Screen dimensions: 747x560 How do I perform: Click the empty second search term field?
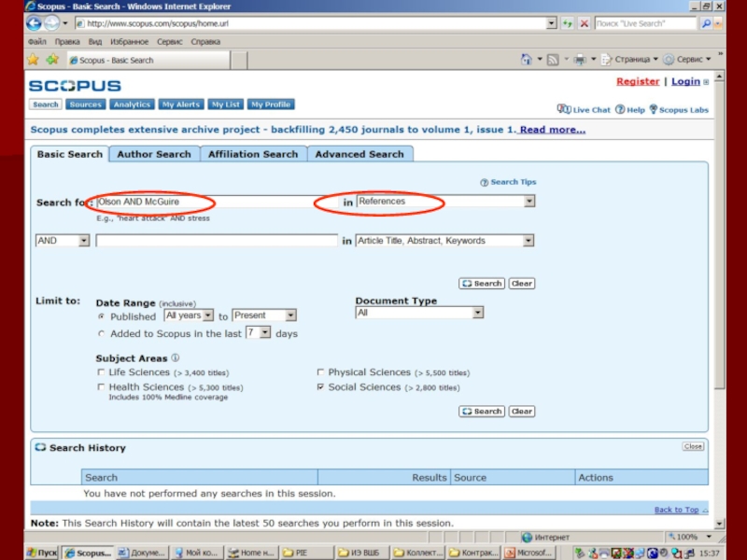217,241
